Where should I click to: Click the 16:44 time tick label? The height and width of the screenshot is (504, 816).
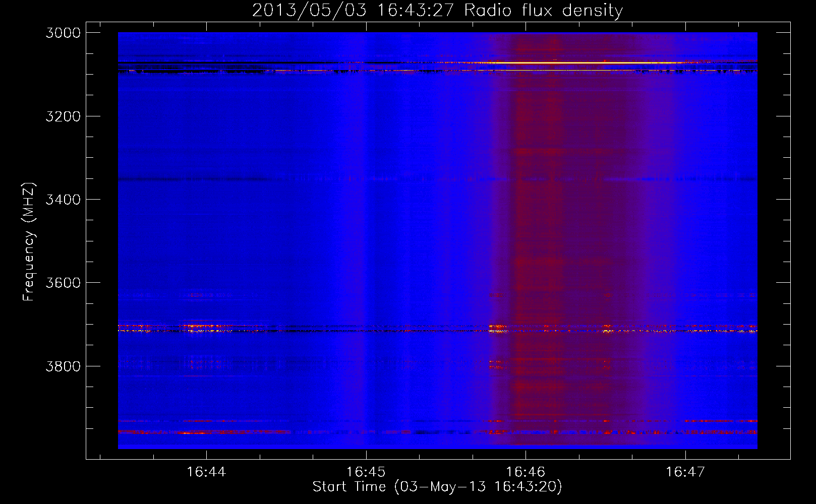pyautogui.click(x=206, y=472)
